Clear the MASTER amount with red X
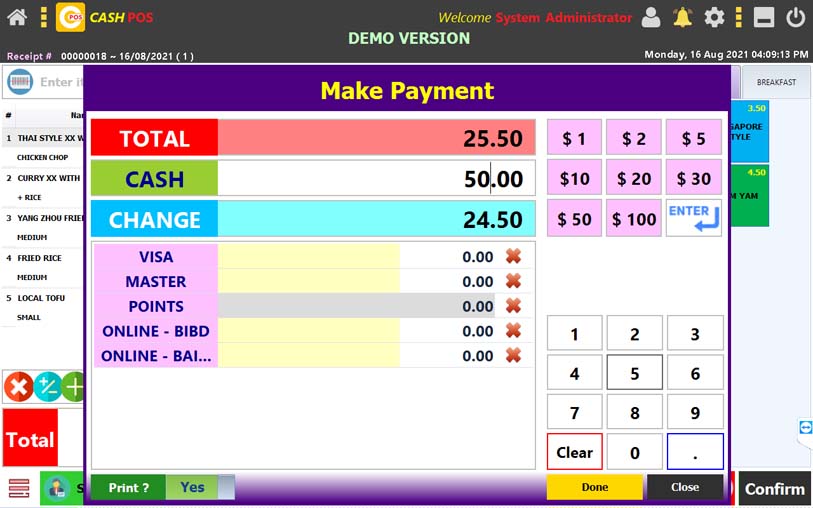Image resolution: width=813 pixels, height=508 pixels. point(513,281)
